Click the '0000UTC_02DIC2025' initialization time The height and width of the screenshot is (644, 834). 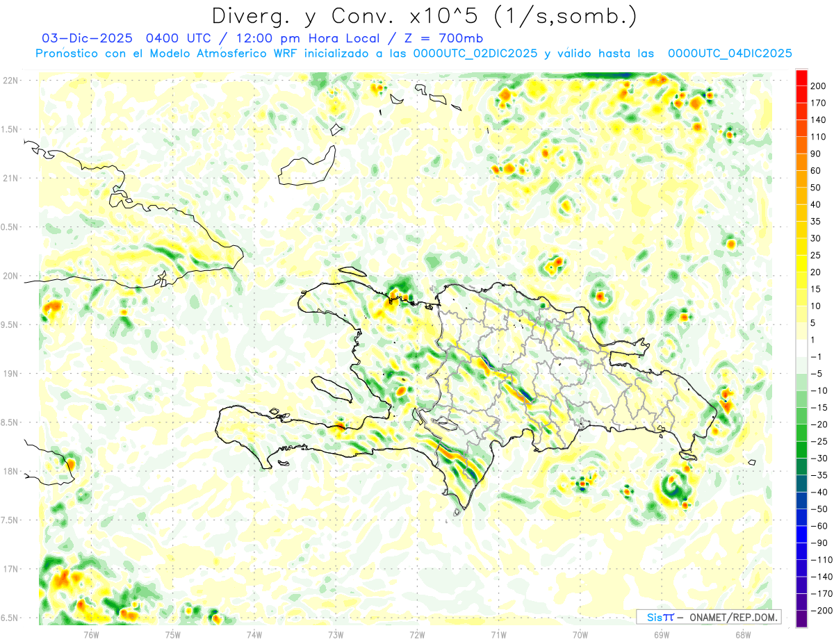tap(475, 53)
